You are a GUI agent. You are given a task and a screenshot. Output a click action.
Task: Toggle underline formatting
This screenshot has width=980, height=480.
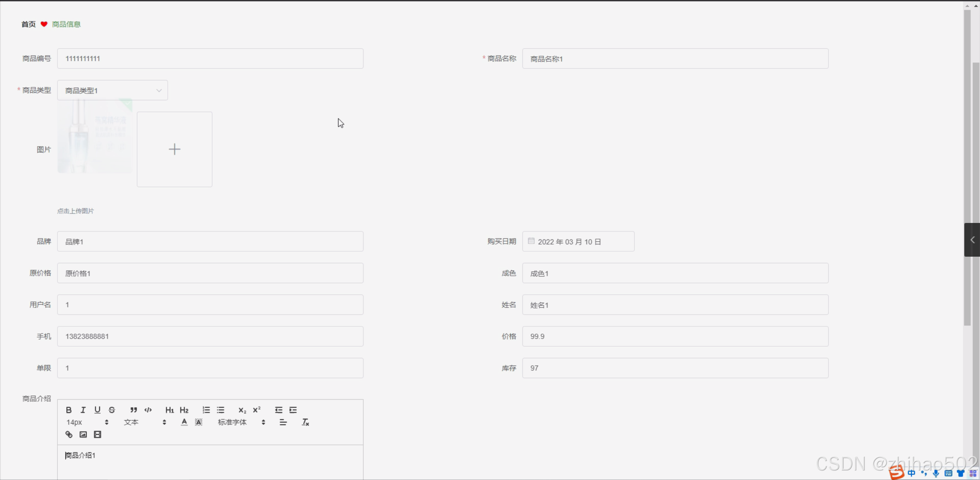pyautogui.click(x=97, y=410)
